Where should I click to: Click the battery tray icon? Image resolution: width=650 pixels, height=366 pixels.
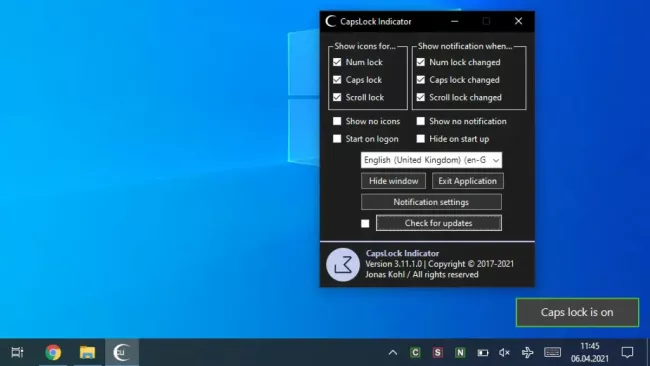click(x=483, y=353)
